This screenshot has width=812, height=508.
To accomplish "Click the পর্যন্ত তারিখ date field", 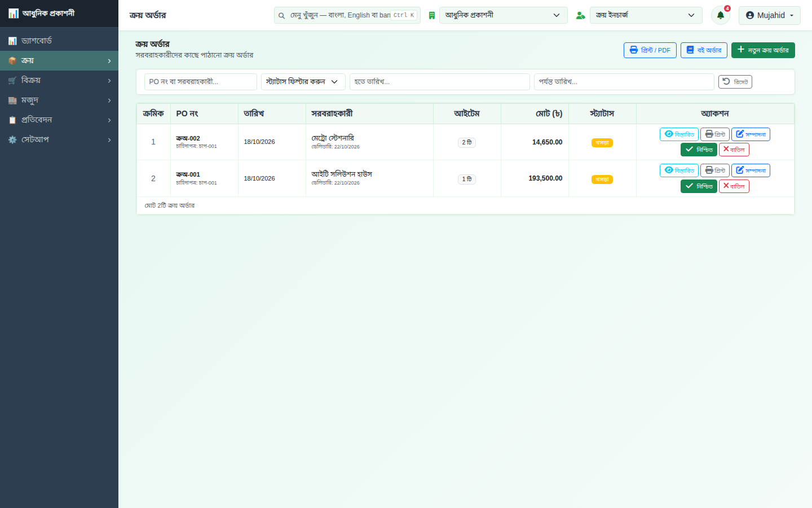I will click(x=624, y=82).
